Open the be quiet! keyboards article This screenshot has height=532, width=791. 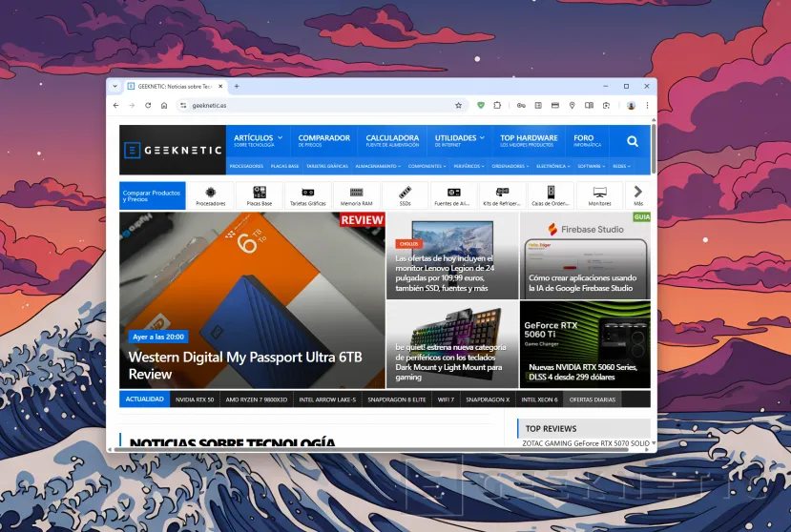tap(452, 344)
